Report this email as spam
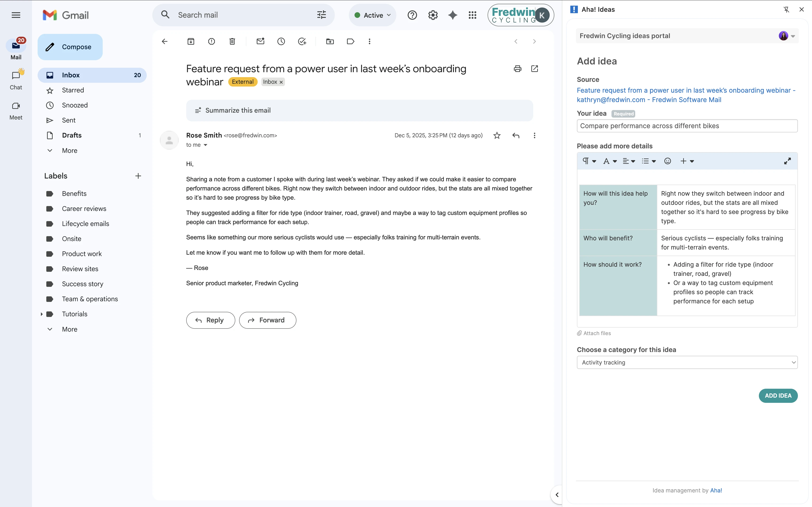 coord(211,42)
